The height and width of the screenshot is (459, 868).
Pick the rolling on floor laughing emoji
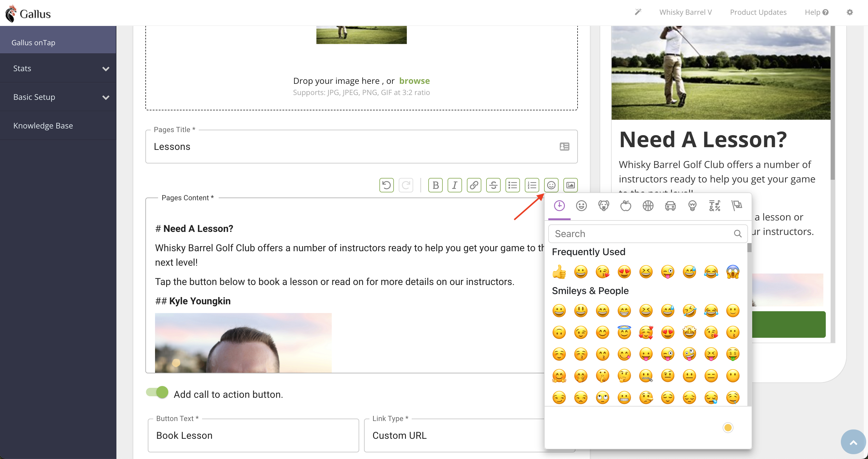[x=689, y=311]
